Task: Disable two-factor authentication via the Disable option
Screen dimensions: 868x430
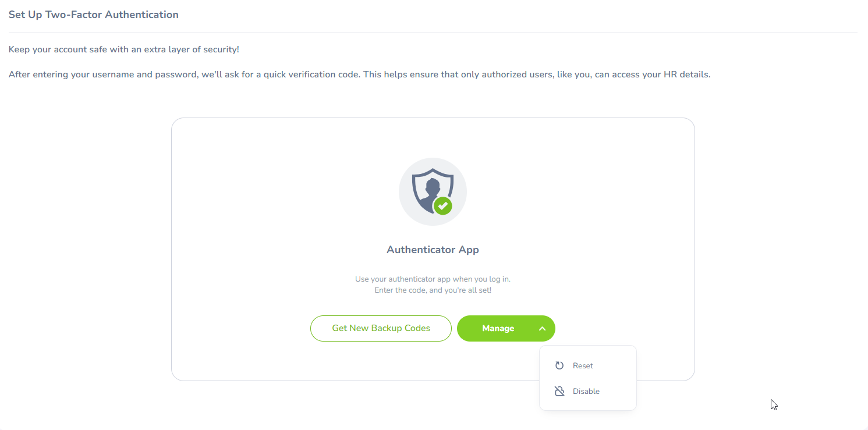Action: [586, 391]
